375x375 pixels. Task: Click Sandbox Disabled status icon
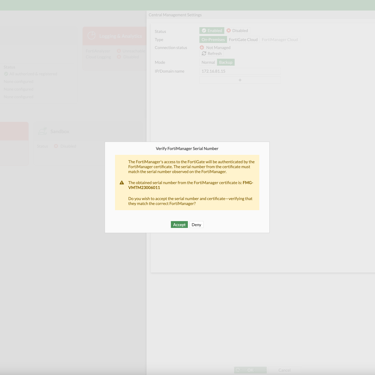56,146
